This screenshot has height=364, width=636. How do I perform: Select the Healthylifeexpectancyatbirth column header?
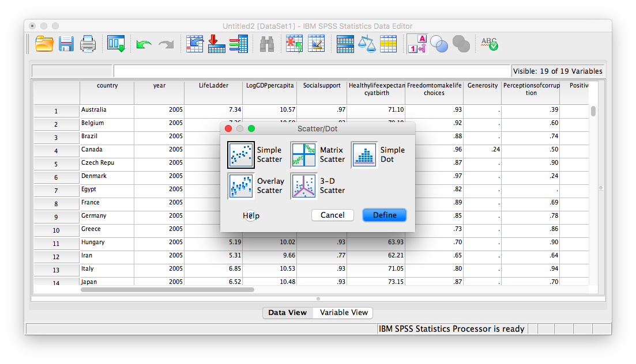[376, 92]
